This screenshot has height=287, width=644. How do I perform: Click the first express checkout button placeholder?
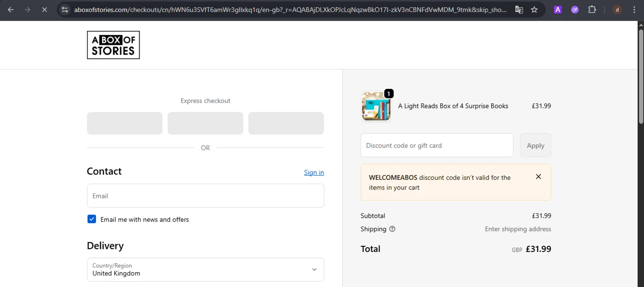click(125, 123)
